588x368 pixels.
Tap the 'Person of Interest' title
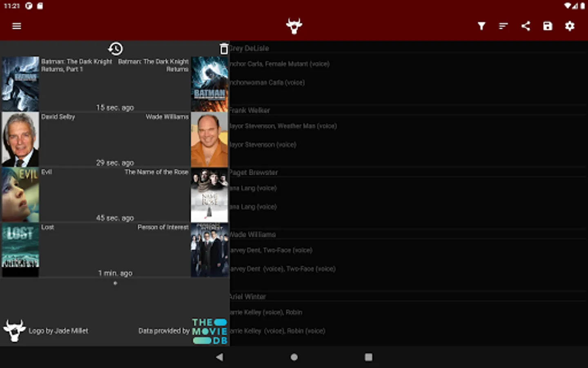[x=163, y=227]
